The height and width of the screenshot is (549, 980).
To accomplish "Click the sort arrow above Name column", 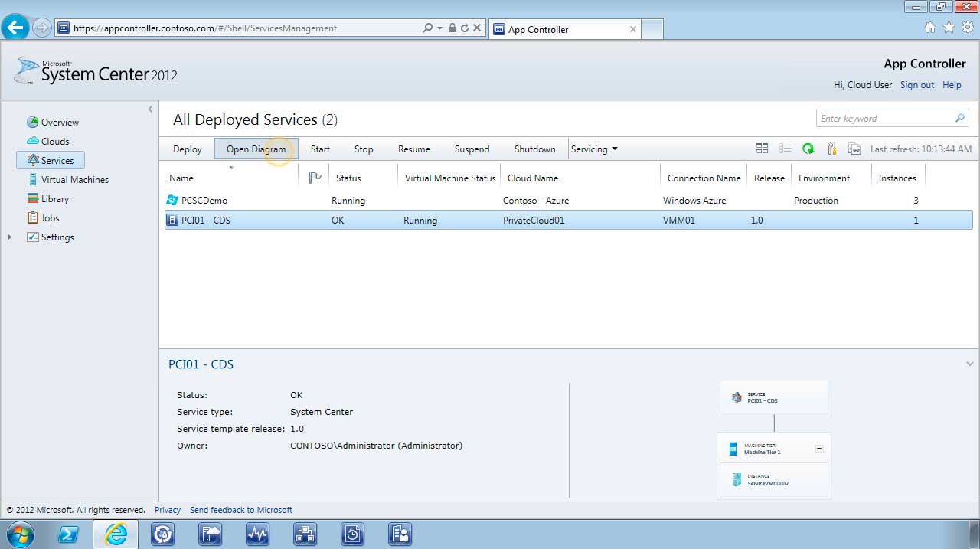I will click(x=231, y=167).
